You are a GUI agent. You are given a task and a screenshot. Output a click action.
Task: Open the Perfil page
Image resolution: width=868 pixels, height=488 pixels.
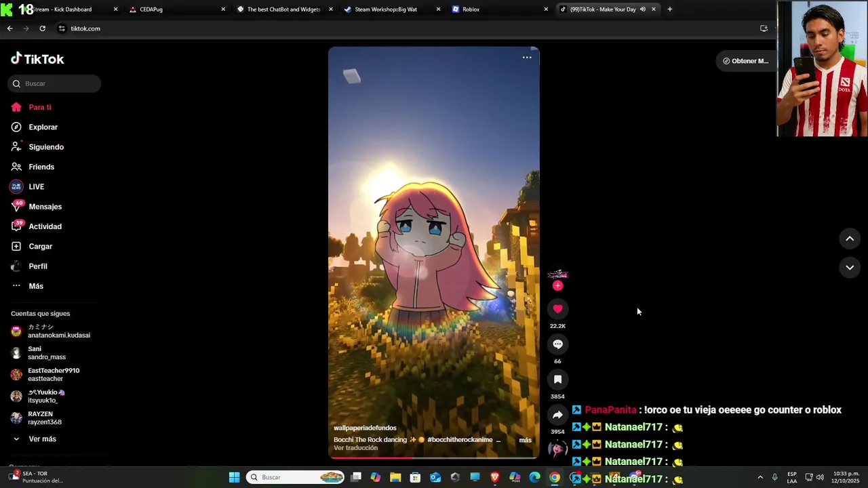(x=29, y=266)
